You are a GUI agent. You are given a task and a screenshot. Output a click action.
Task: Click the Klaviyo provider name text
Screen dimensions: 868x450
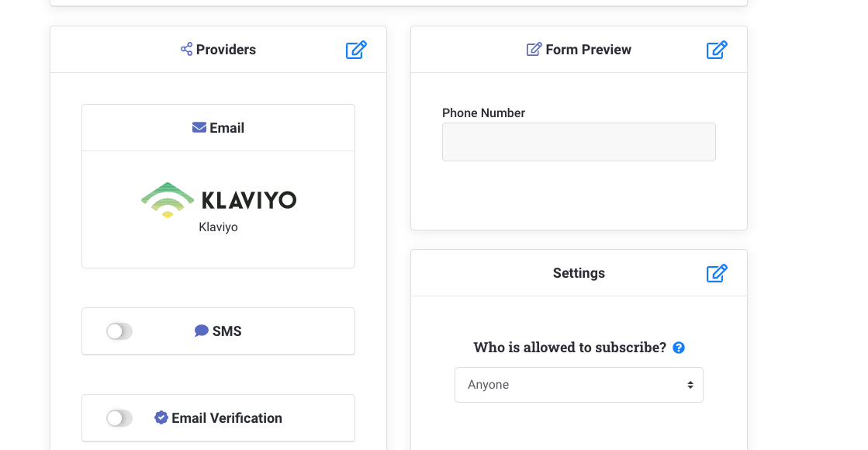point(218,227)
